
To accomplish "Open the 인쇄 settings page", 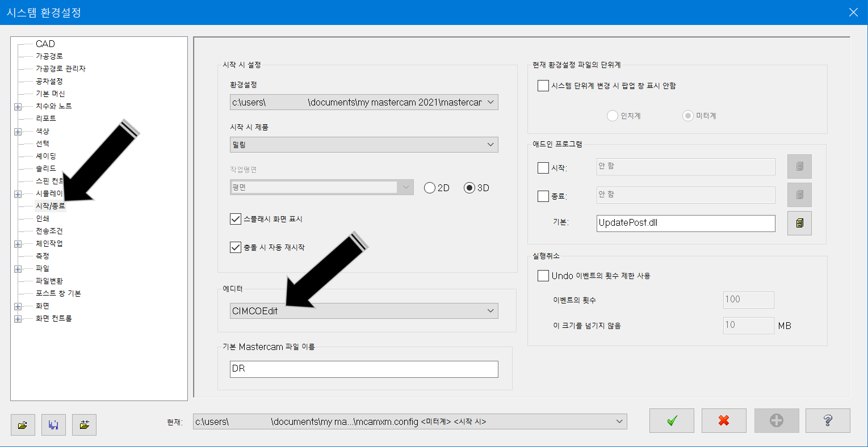I will 43,218.
